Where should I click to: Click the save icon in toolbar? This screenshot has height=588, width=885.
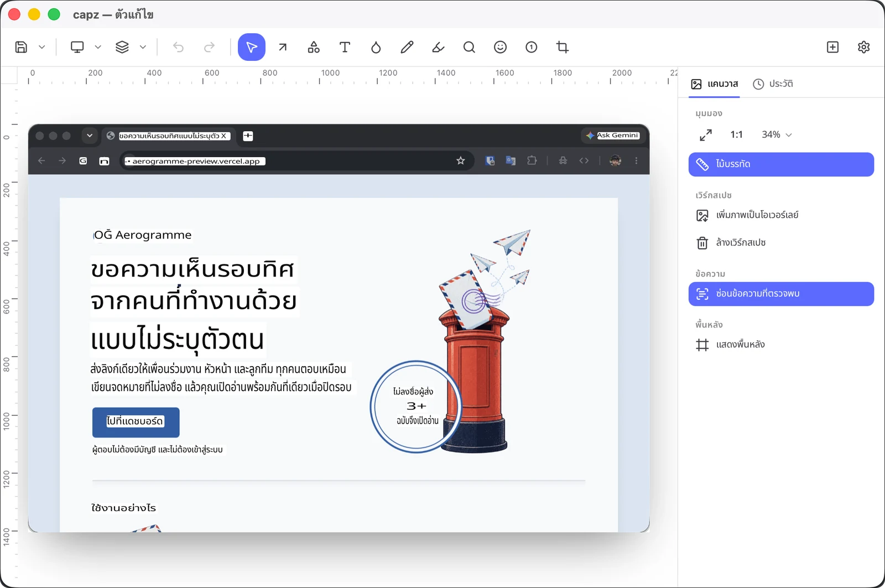[21, 47]
